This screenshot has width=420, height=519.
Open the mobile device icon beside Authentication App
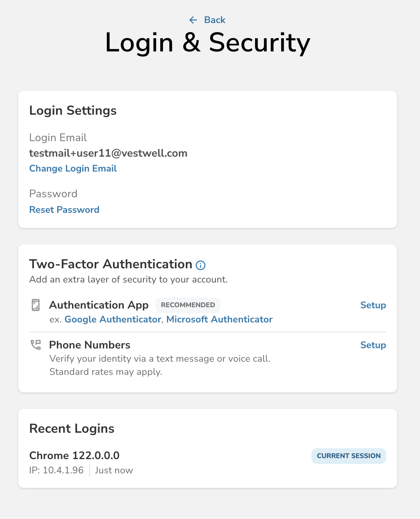tap(36, 304)
